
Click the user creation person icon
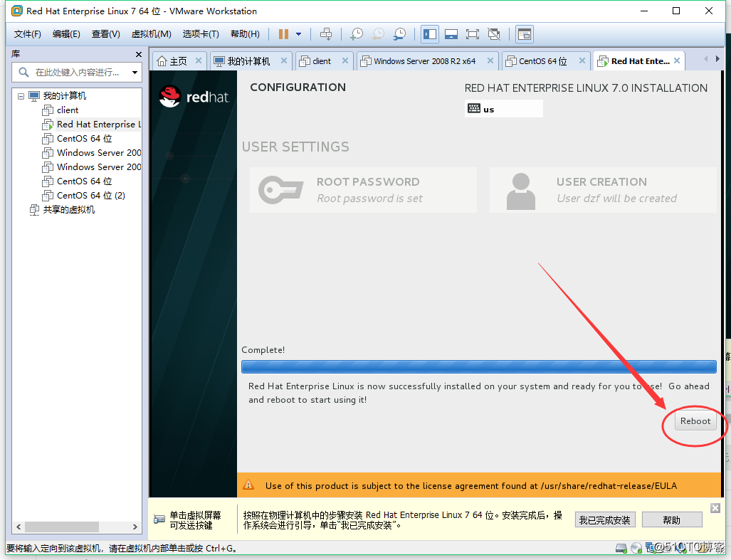[521, 191]
